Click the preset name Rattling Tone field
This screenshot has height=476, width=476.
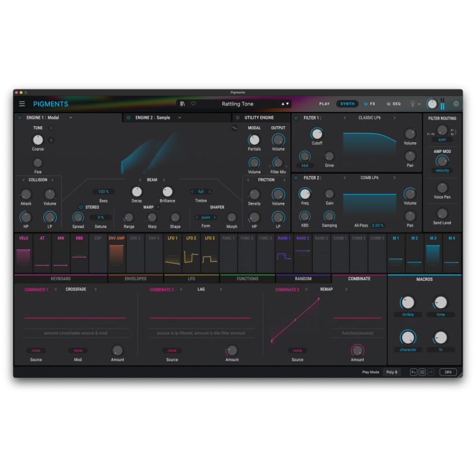[x=238, y=104]
